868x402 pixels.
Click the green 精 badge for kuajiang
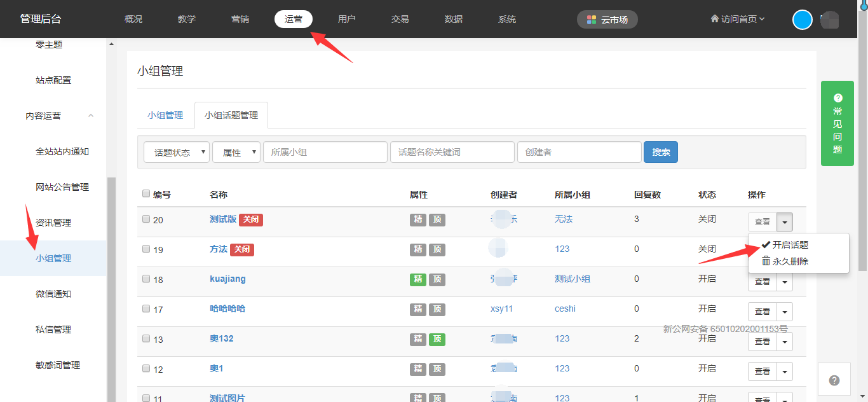[418, 279]
